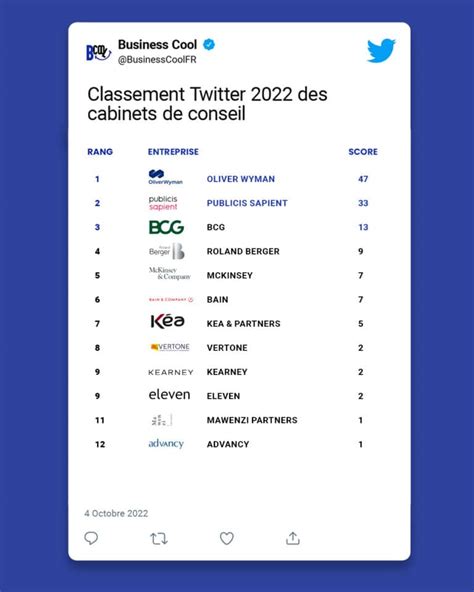This screenshot has height=592, width=474.
Task: Select the PUBLICIS SAPIENT row name
Action: [x=247, y=203]
